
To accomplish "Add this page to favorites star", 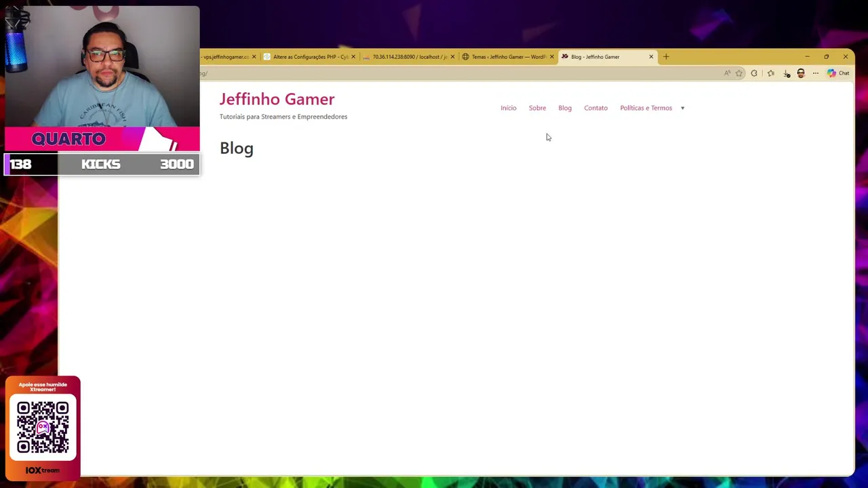I will tap(739, 73).
